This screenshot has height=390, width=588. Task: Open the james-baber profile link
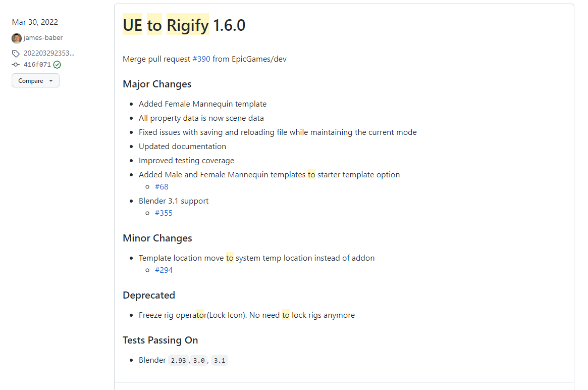pos(43,37)
